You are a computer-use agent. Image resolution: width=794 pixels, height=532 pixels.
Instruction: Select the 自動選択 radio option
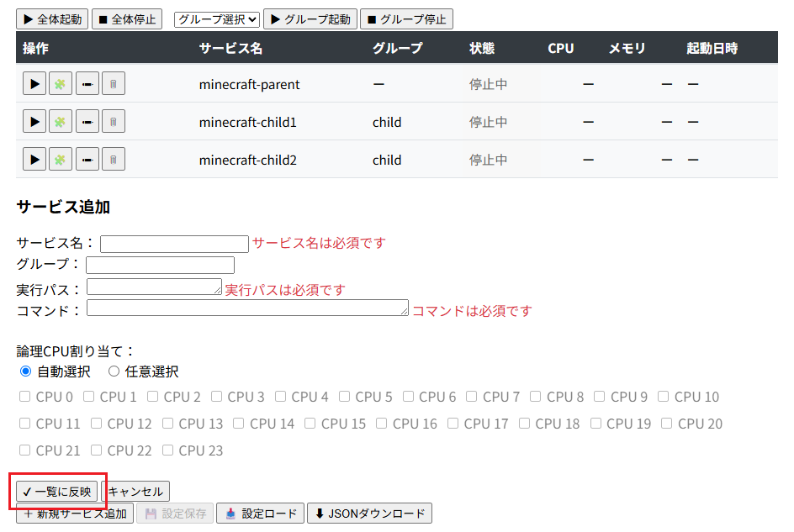pos(24,371)
